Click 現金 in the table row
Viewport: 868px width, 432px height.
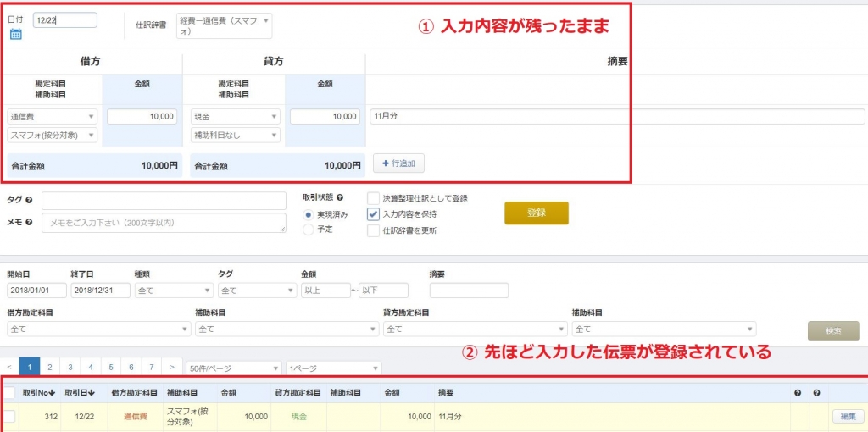click(299, 417)
